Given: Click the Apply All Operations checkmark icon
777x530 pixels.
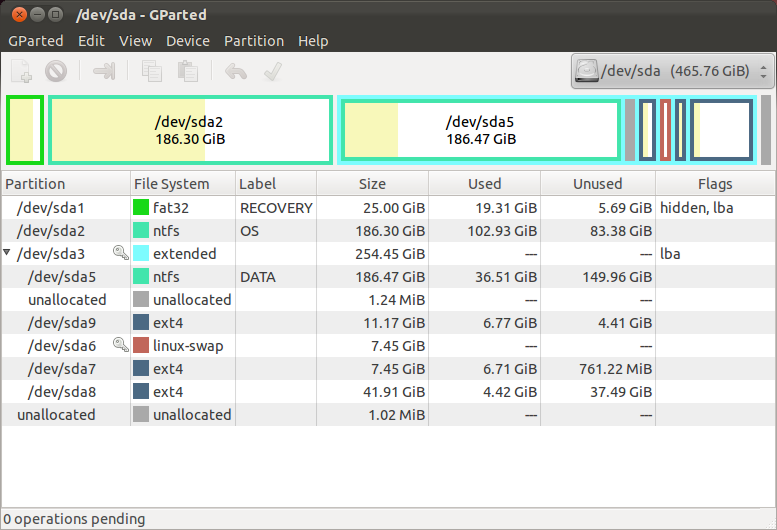Looking at the screenshot, I should coord(270,71).
